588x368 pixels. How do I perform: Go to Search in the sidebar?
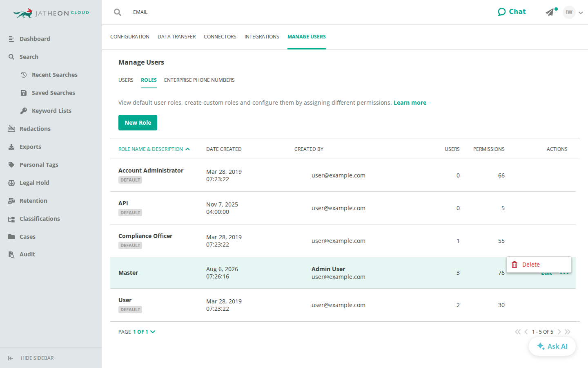click(29, 57)
